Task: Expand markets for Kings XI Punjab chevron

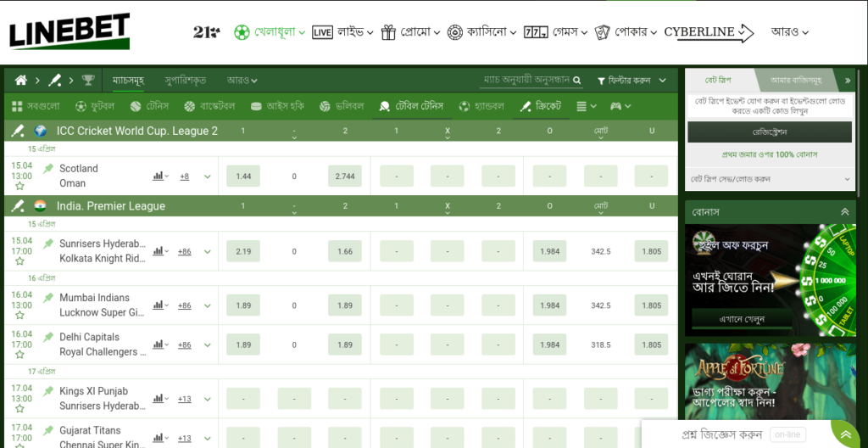Action: [x=208, y=399]
